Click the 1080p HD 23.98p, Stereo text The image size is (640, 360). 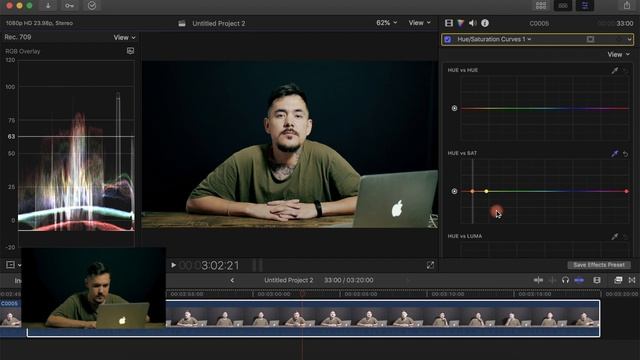[39, 23]
